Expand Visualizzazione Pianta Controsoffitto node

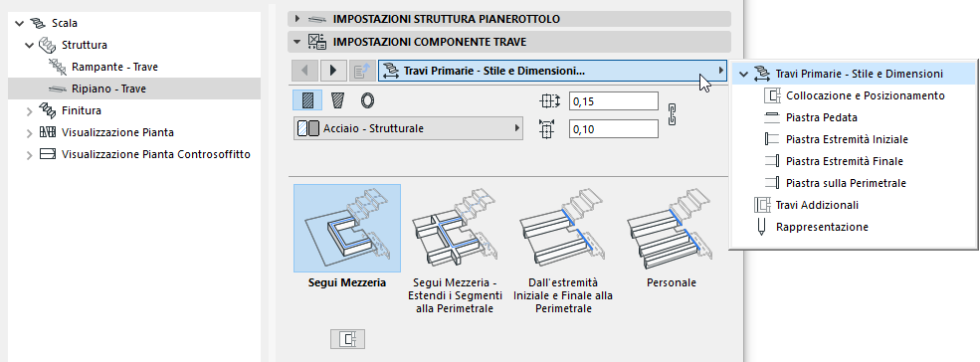(29, 154)
